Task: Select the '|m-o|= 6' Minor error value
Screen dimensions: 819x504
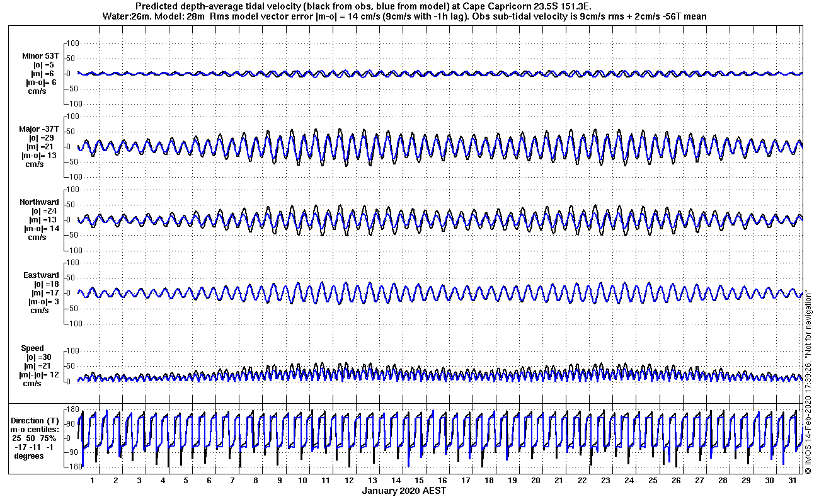Action: tap(41, 83)
